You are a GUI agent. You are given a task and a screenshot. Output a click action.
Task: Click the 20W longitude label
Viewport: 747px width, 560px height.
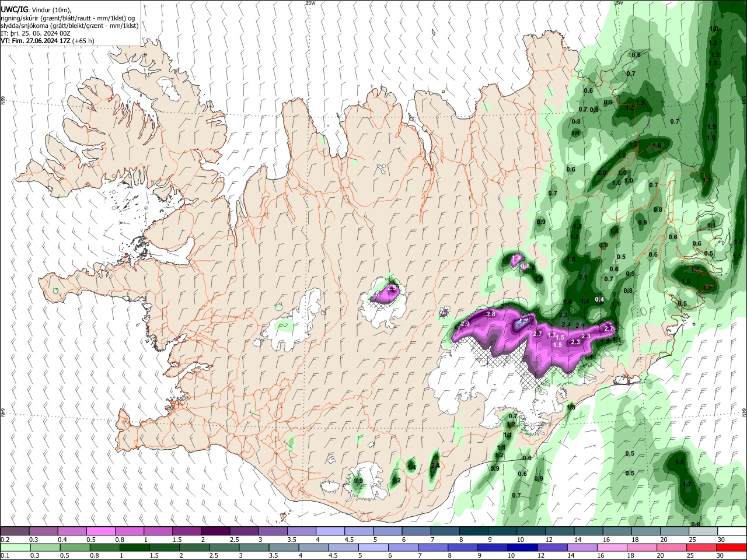(310, 3)
